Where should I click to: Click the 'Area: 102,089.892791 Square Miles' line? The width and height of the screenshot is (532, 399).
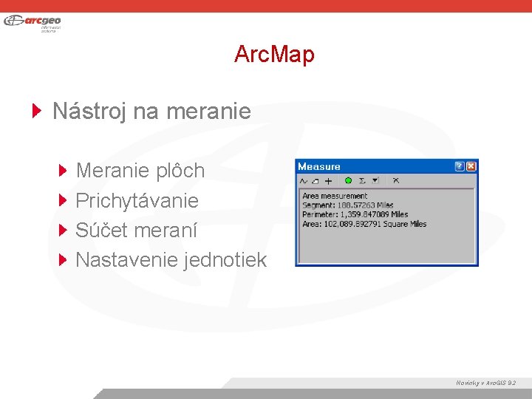(364, 224)
